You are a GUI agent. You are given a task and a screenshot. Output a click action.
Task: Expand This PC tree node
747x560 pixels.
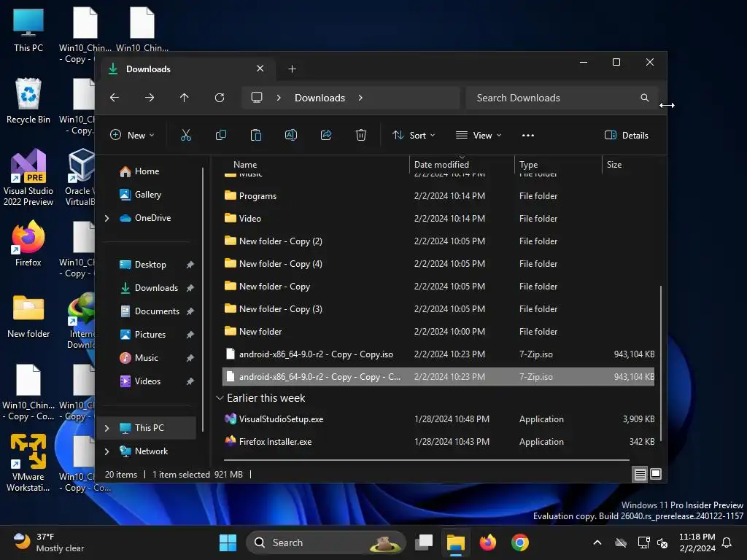tap(107, 428)
